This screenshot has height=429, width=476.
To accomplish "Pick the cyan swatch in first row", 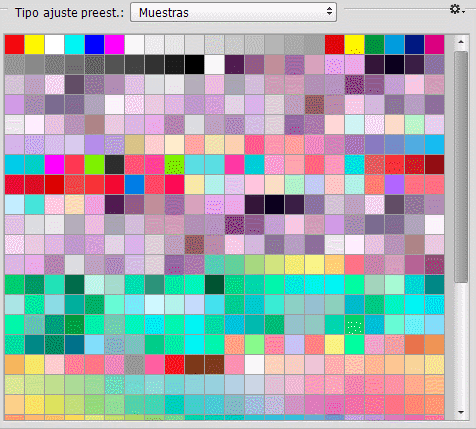I will [74, 44].
